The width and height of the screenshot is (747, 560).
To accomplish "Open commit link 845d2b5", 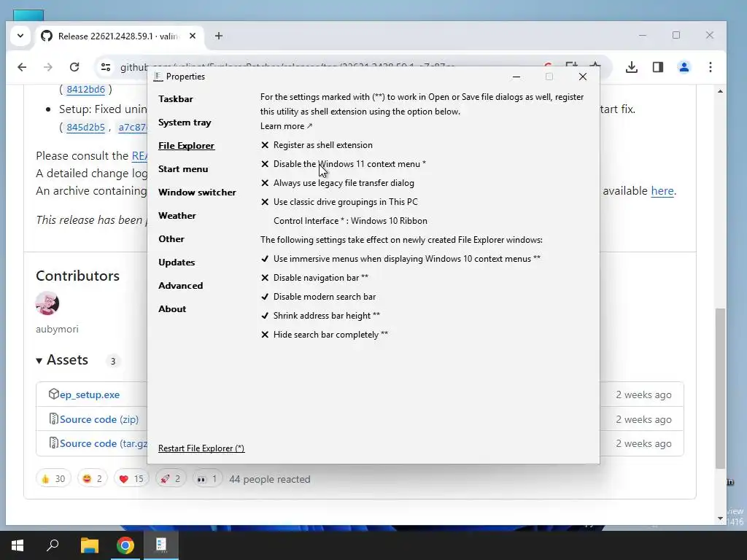I will [x=86, y=127].
